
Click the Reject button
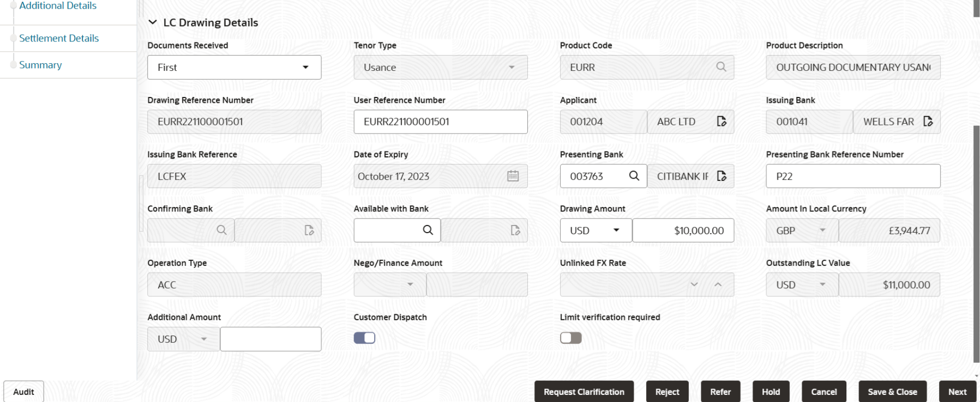tap(667, 392)
